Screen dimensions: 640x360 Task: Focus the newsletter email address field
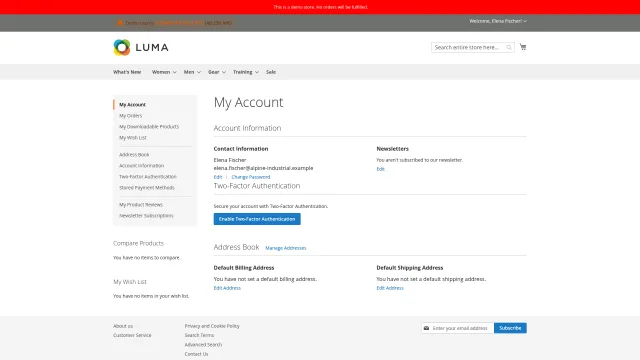[x=458, y=328]
